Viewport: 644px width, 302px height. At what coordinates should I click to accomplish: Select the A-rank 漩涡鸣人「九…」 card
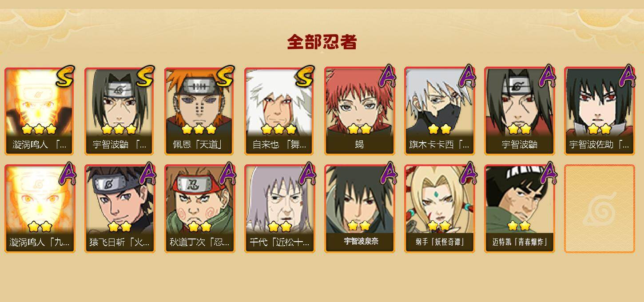coord(40,209)
